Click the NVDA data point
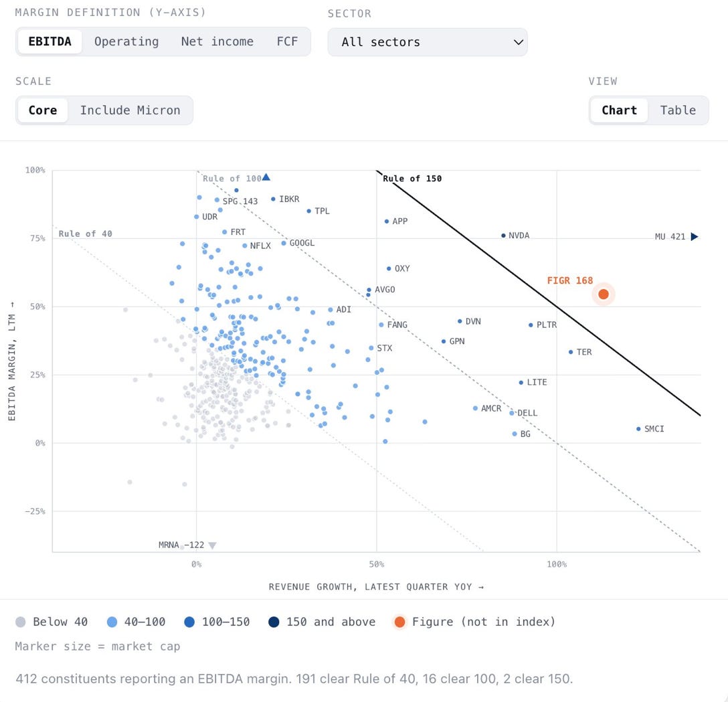This screenshot has width=728, height=702. point(503,236)
